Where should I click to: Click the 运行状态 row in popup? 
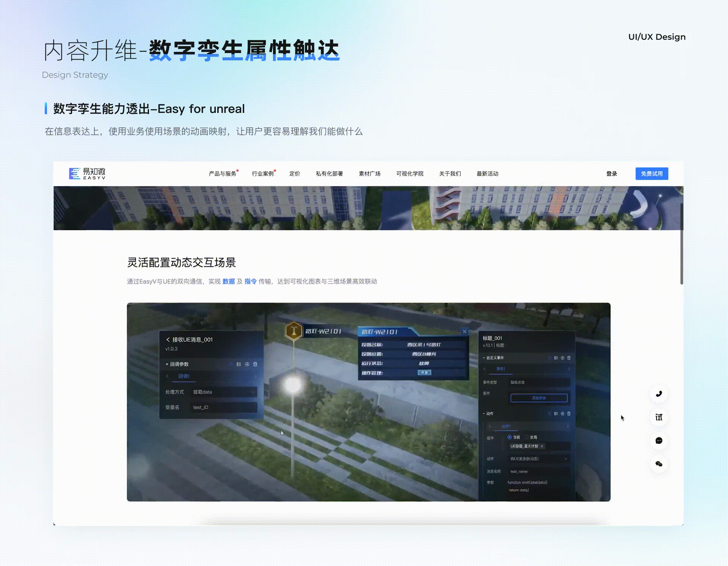click(x=413, y=363)
